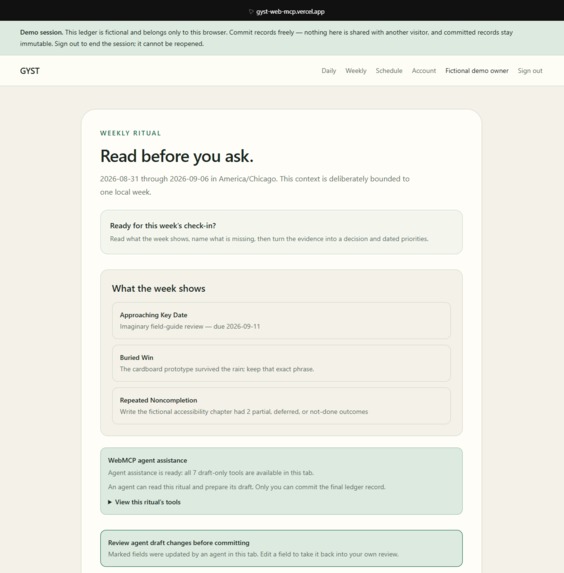Click the fictional accessibility chapter outcome text
This screenshot has height=573, width=564.
[x=244, y=412]
